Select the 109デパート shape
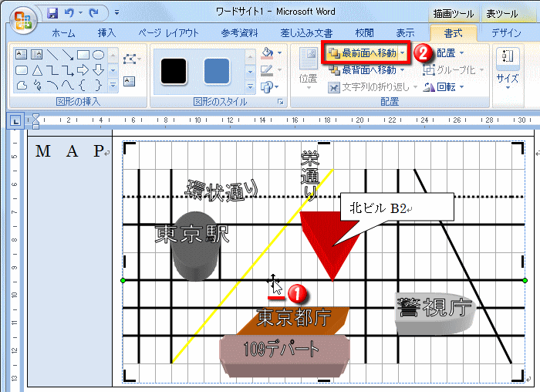Image resolution: width=540 pixels, height=392 pixels. pos(285,356)
